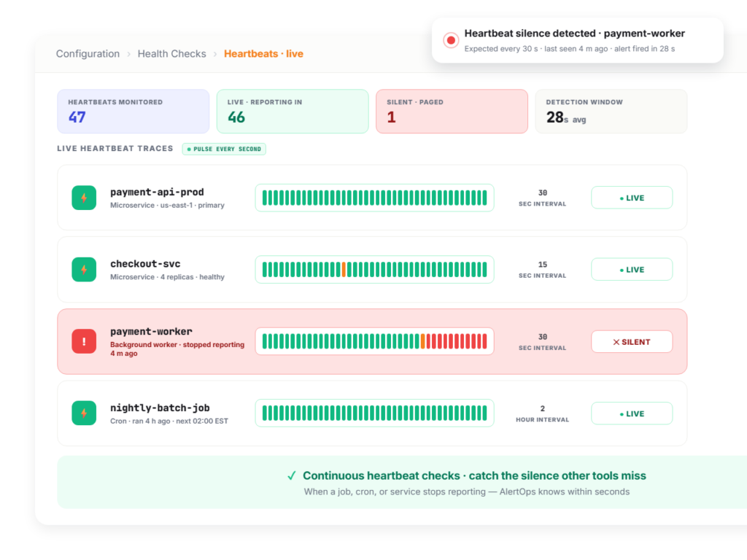Viewport: 747px width, 560px height.
Task: Click the chevron after Health Checks breadcrumb
Action: pos(215,54)
